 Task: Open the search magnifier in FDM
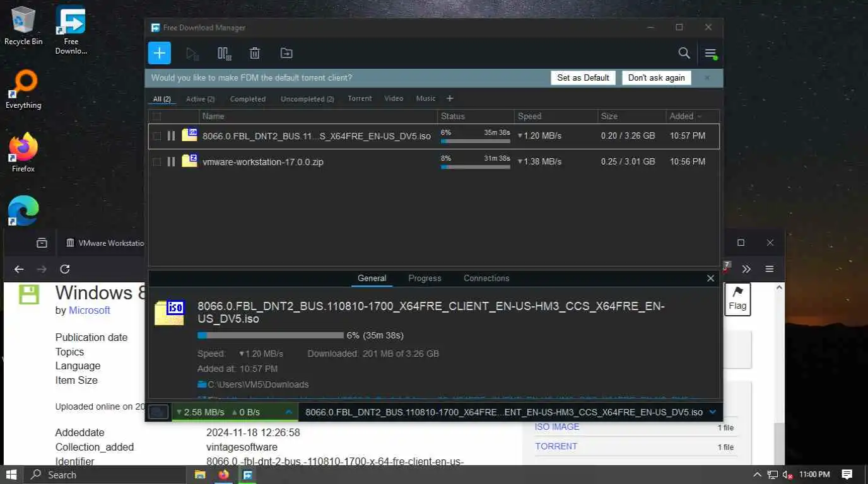coord(684,53)
